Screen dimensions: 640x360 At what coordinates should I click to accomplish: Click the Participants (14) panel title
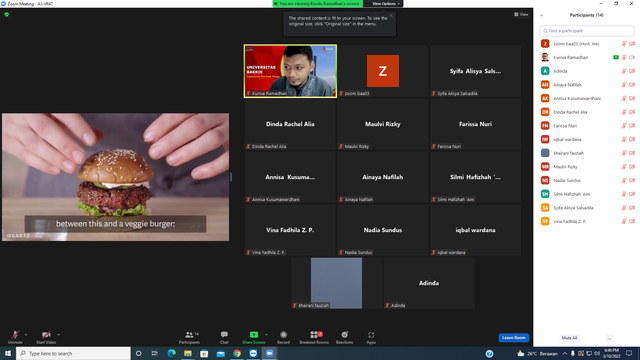tap(587, 15)
